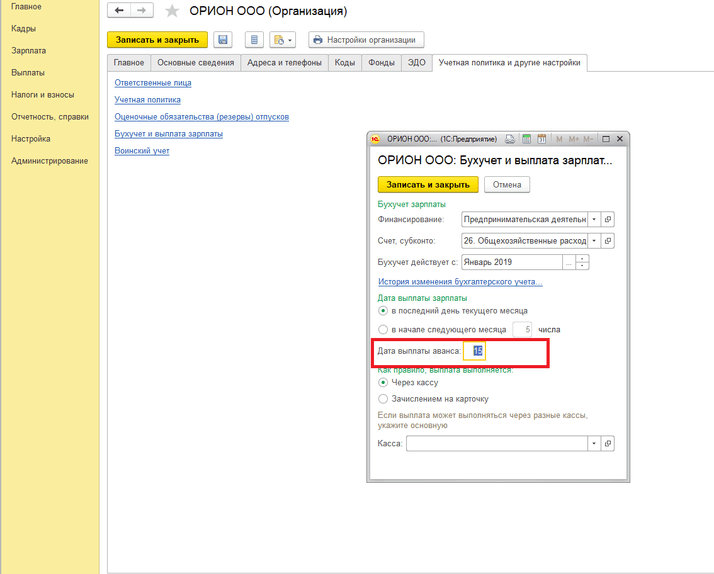Expand the Финансирование dropdown list
Screen dimensions: 714x574
tap(594, 219)
